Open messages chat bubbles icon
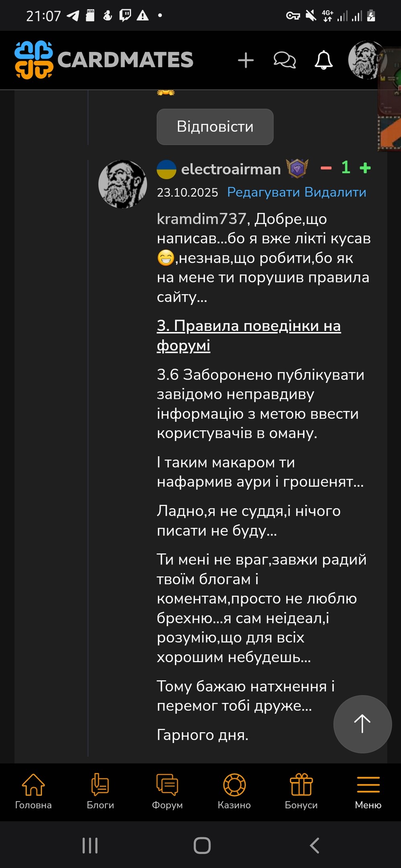Screen dimensions: 401x868 284,60
